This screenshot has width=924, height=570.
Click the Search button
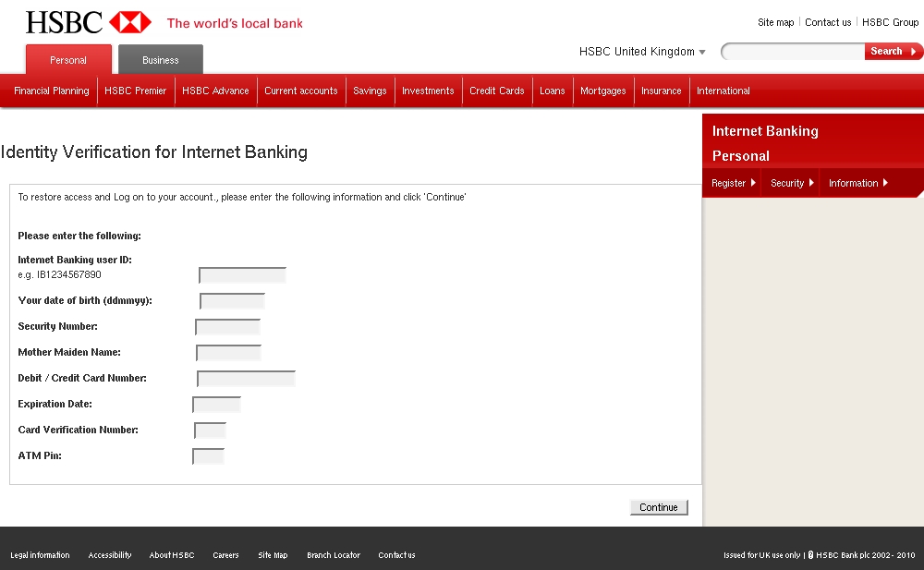click(x=894, y=52)
